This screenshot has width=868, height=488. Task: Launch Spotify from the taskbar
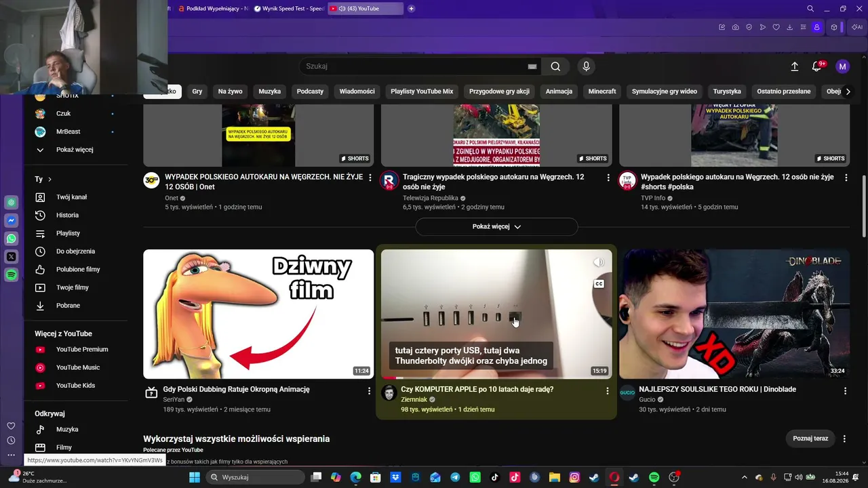(654, 477)
